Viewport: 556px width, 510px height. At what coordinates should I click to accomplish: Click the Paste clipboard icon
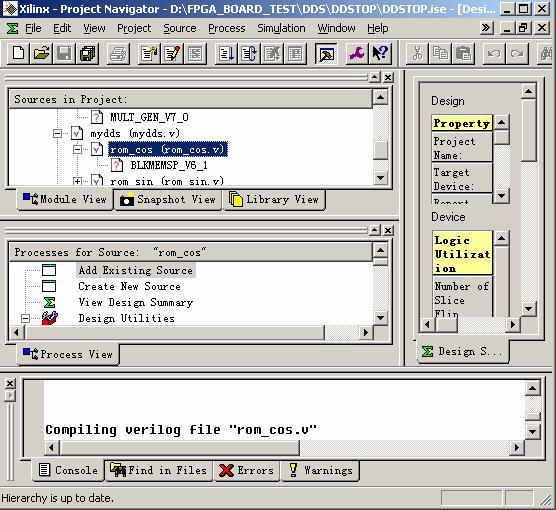click(463, 54)
